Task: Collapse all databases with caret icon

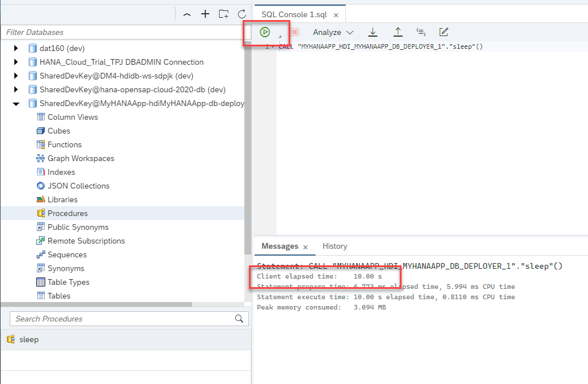Action: 187,14
